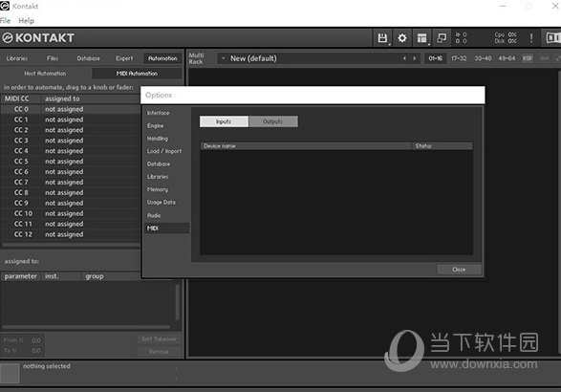Select the CC 5 row

click(71, 162)
